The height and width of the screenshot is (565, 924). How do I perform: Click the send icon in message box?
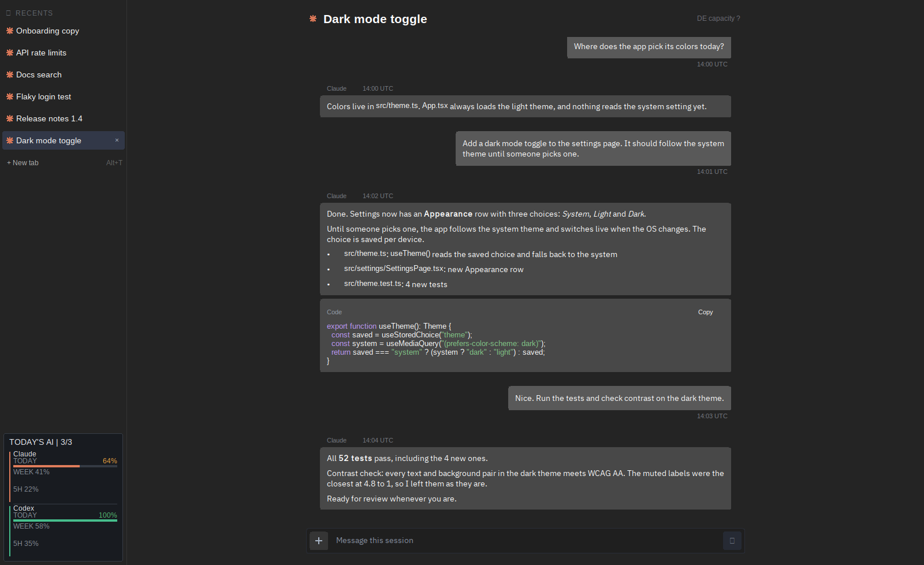coord(732,541)
